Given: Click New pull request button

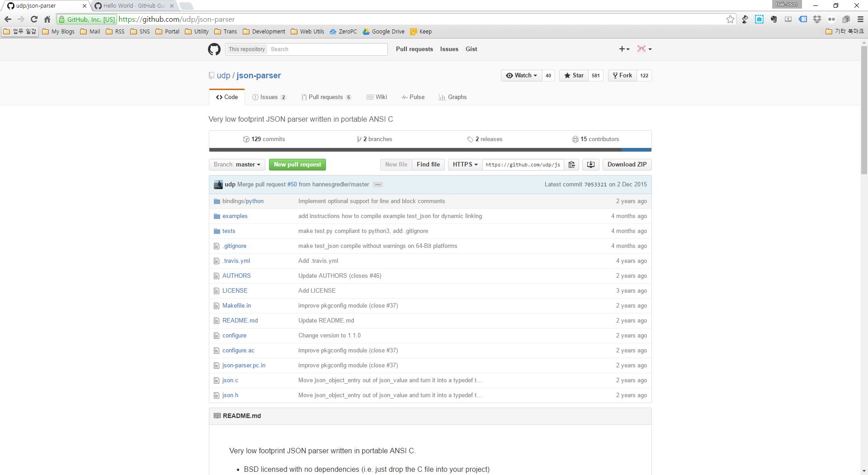Looking at the screenshot, I should tap(297, 165).
